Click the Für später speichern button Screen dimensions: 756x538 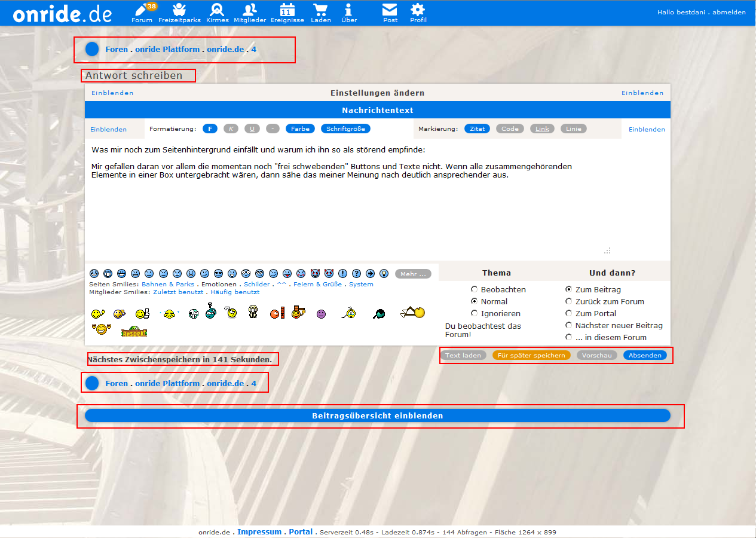(531, 355)
